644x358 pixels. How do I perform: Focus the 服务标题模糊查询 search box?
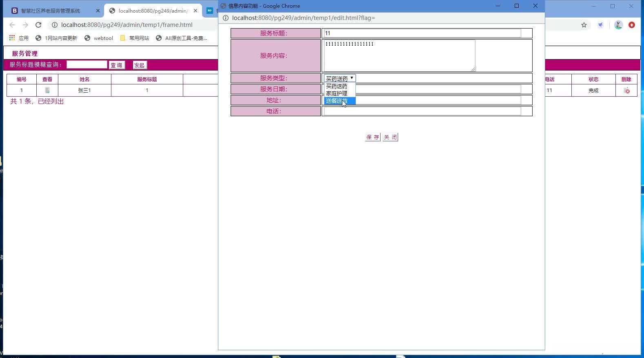click(x=87, y=64)
